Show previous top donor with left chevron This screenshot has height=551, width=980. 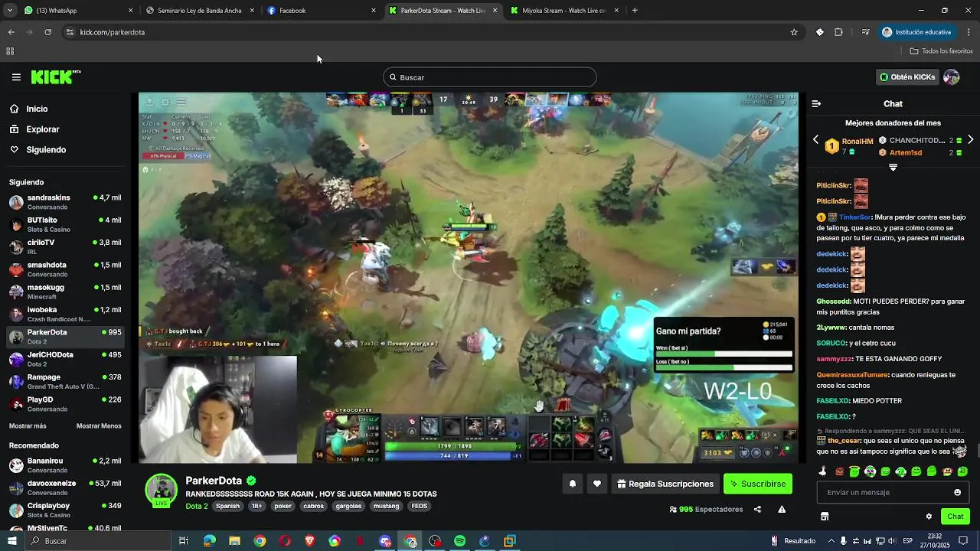click(x=815, y=140)
